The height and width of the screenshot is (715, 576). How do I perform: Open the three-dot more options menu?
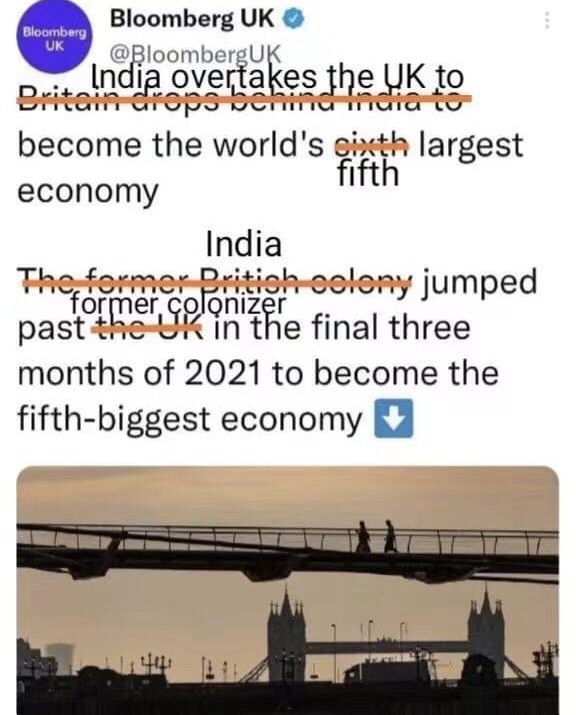[x=547, y=21]
